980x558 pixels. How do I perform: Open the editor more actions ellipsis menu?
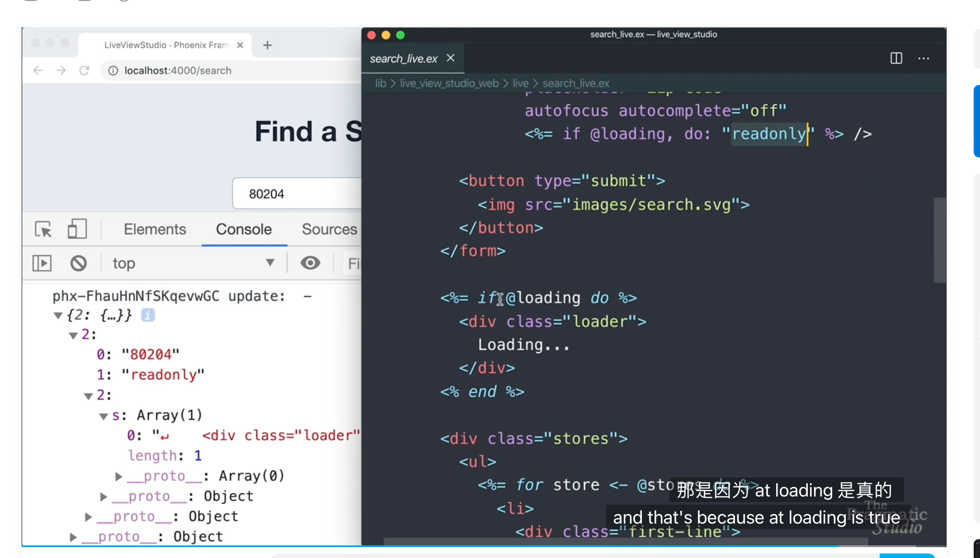(x=923, y=59)
